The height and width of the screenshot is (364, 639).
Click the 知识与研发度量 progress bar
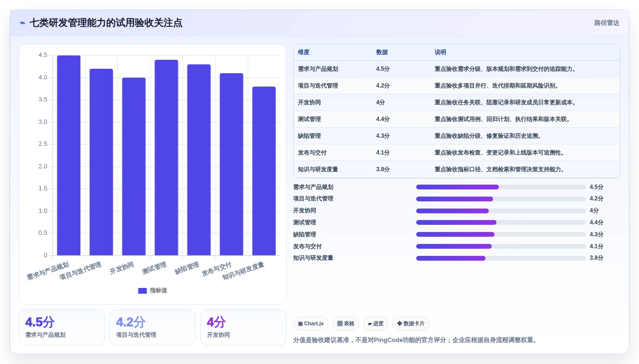coord(501,258)
